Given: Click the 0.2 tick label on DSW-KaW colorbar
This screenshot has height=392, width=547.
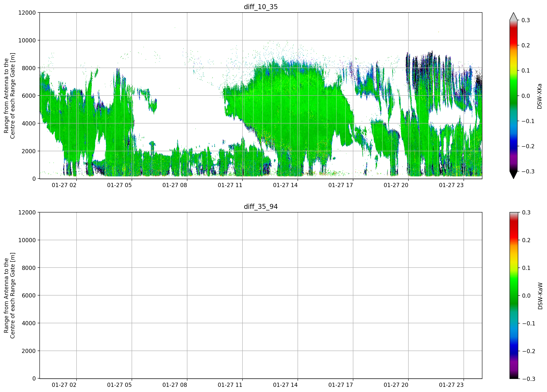Looking at the screenshot, I should [526, 240].
